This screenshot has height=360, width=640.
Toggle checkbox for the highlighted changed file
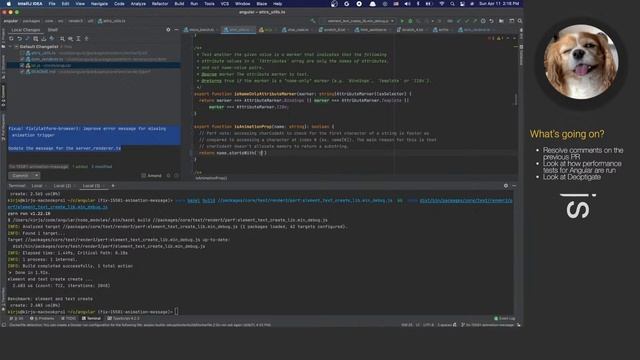pos(22,65)
